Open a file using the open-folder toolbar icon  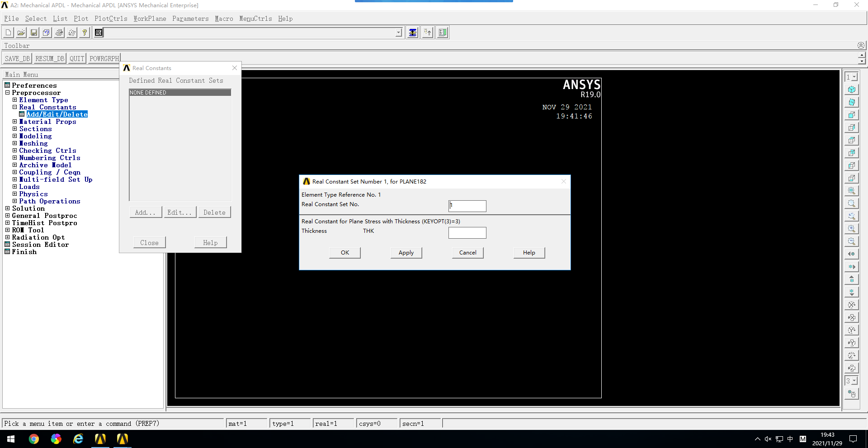pyautogui.click(x=21, y=32)
